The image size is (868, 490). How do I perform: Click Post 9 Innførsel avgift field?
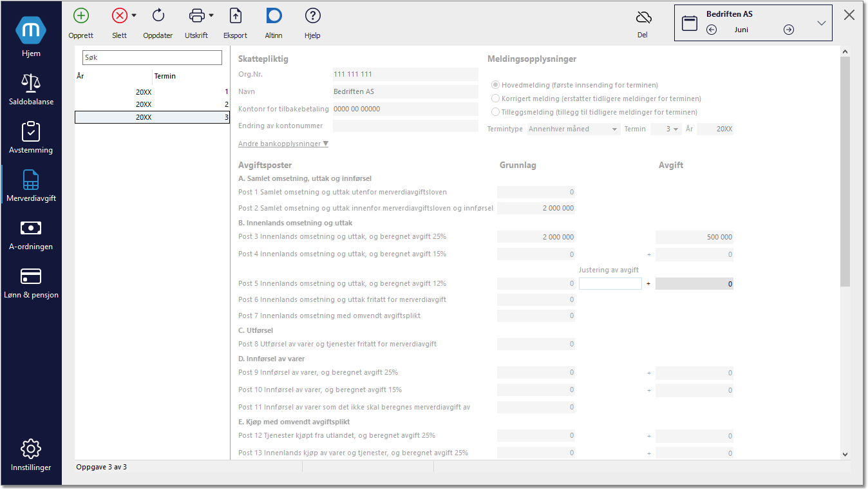click(x=694, y=372)
